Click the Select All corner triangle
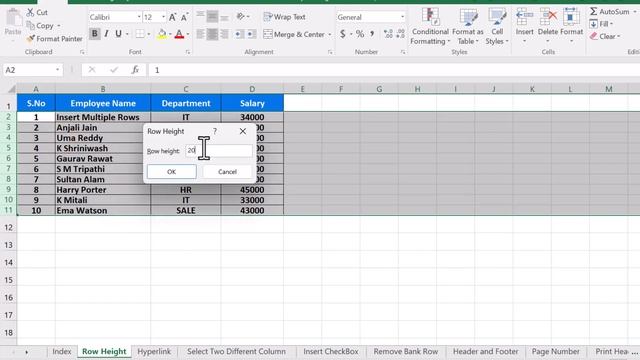 [11, 89]
